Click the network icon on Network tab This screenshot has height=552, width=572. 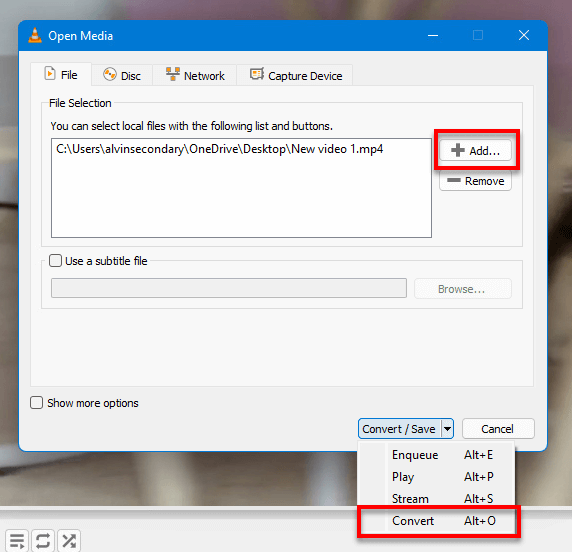click(173, 74)
